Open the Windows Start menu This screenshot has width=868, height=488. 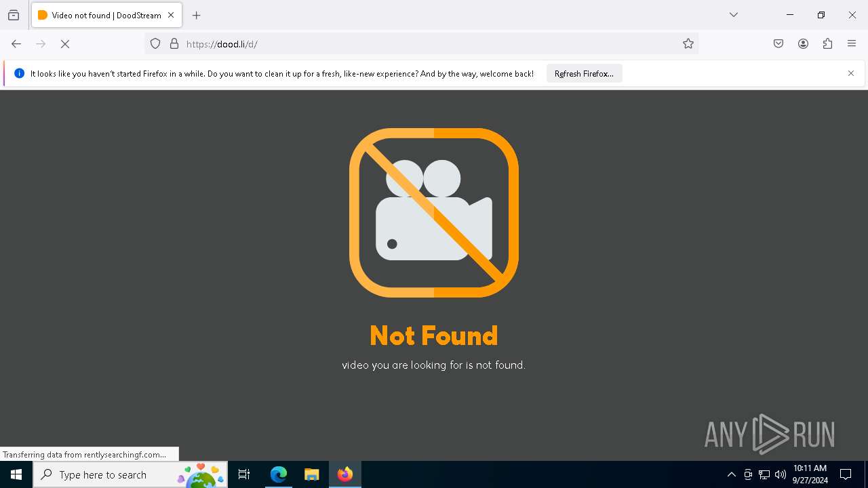click(16, 474)
